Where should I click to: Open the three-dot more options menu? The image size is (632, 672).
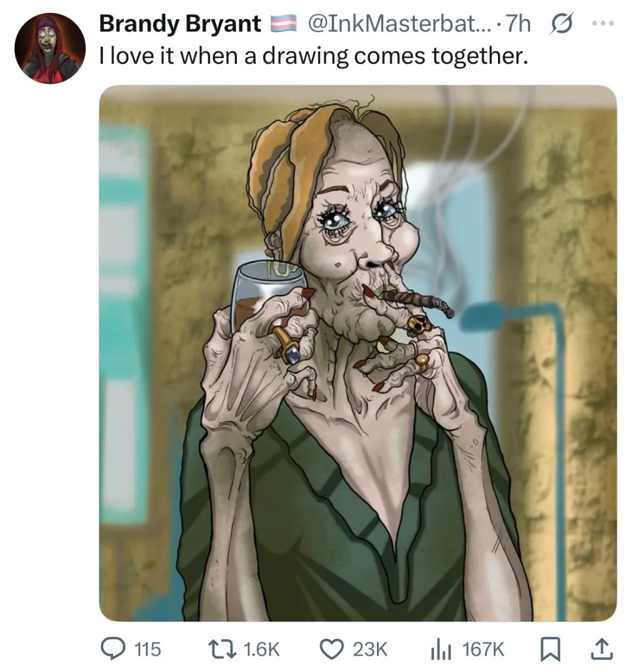[602, 23]
